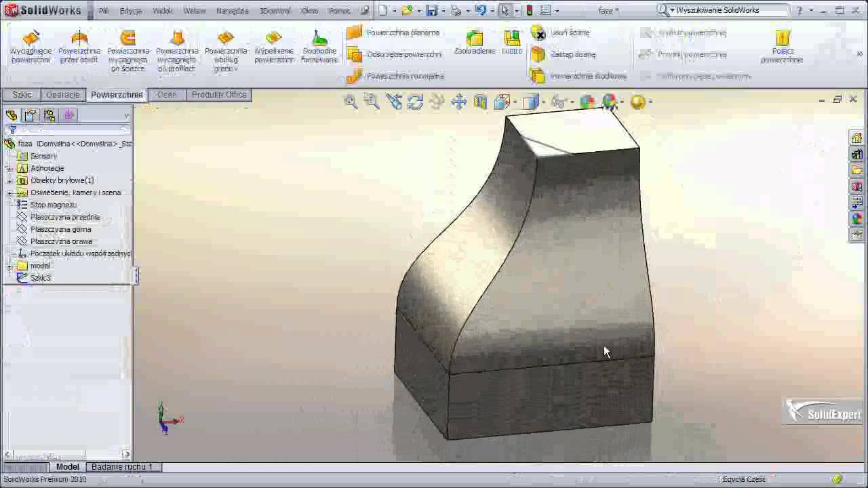Expand the model folder node
This screenshot has width=868, height=488.
pos(9,266)
